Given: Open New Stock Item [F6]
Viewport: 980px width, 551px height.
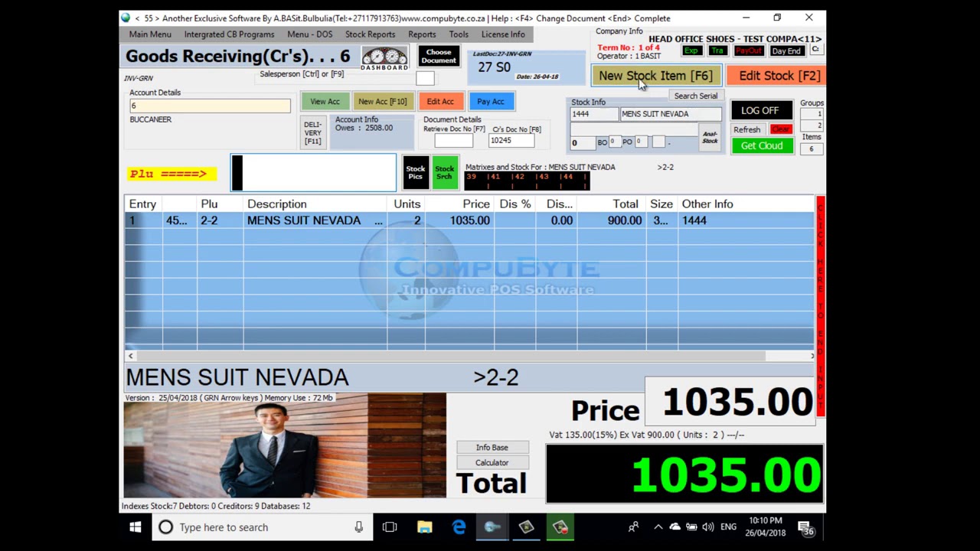Looking at the screenshot, I should pos(655,76).
